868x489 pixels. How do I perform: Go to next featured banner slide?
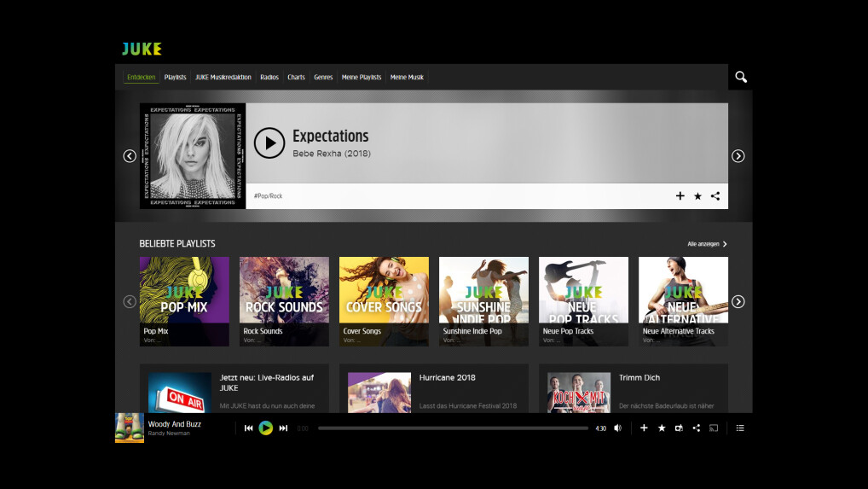pos(738,156)
